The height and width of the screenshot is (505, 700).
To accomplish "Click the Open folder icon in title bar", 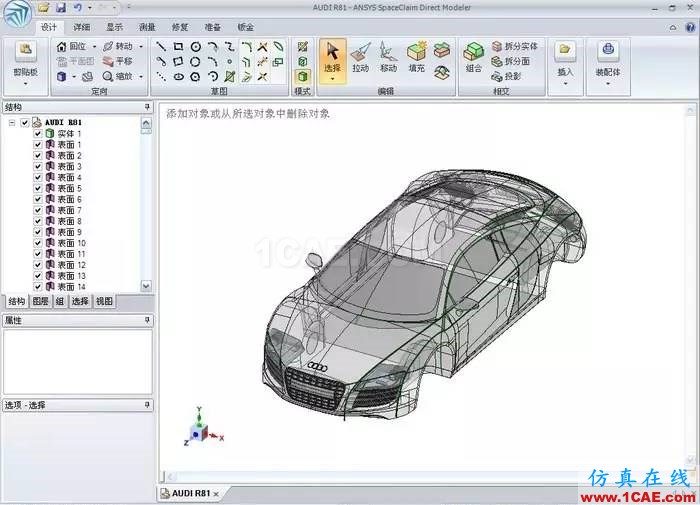I will [43, 8].
